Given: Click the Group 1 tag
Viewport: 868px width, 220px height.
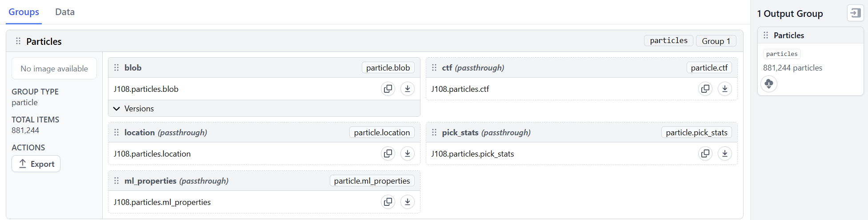Looking at the screenshot, I should pos(716,41).
